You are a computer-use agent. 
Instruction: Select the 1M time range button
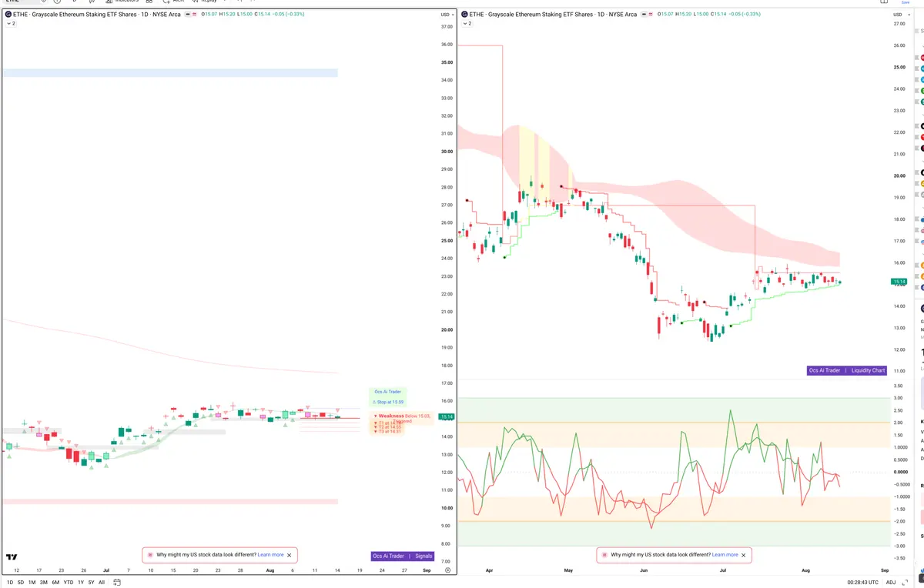[32, 583]
